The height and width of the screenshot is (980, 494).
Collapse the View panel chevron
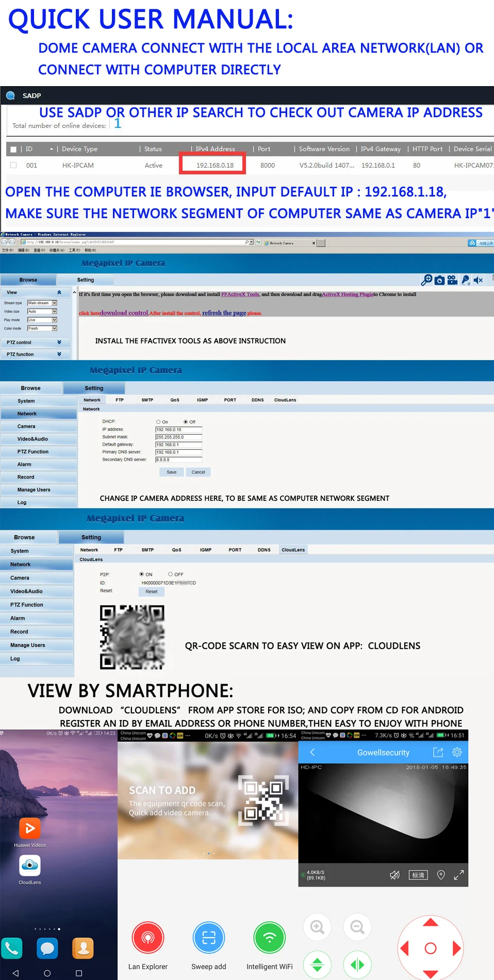click(x=59, y=292)
